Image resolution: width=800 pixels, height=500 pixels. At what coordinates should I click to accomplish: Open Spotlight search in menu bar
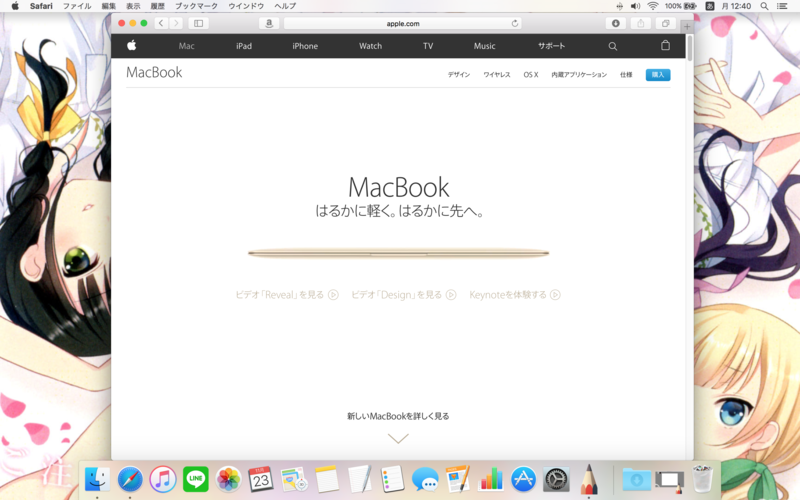[764, 6]
